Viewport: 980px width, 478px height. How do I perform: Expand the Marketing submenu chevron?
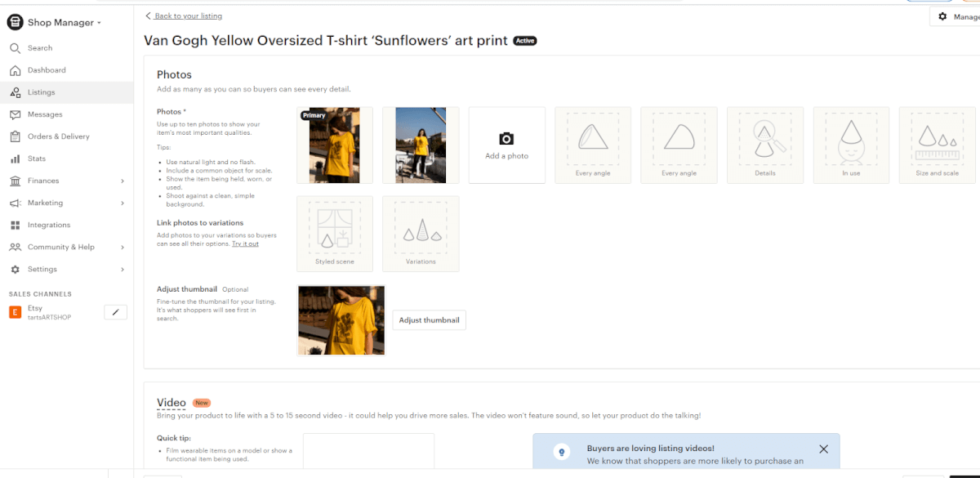tap(122, 203)
